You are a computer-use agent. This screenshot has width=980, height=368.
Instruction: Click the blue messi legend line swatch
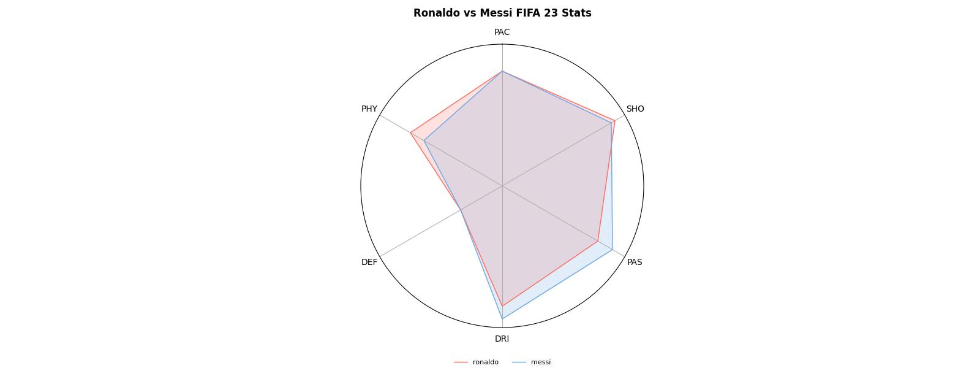pyautogui.click(x=519, y=362)
